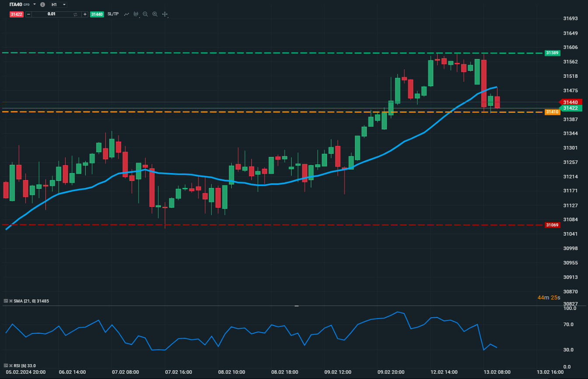Click the 30870 price axis value

tap(570, 292)
